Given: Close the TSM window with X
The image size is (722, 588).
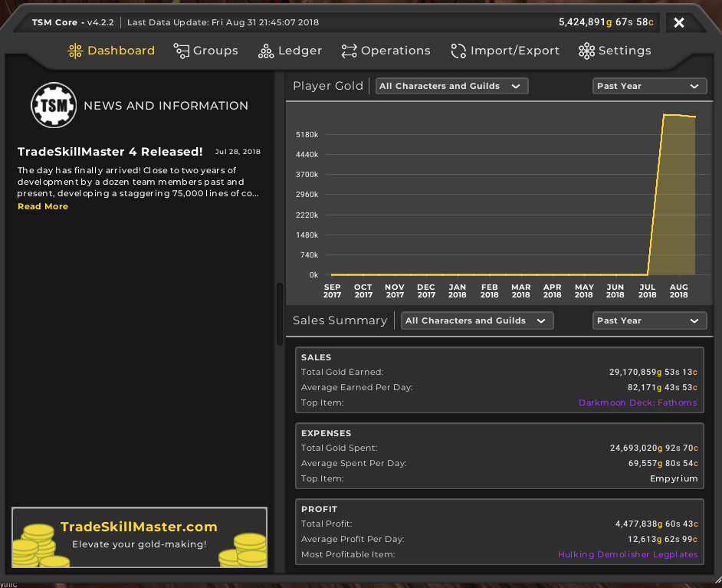Looking at the screenshot, I should (x=678, y=22).
